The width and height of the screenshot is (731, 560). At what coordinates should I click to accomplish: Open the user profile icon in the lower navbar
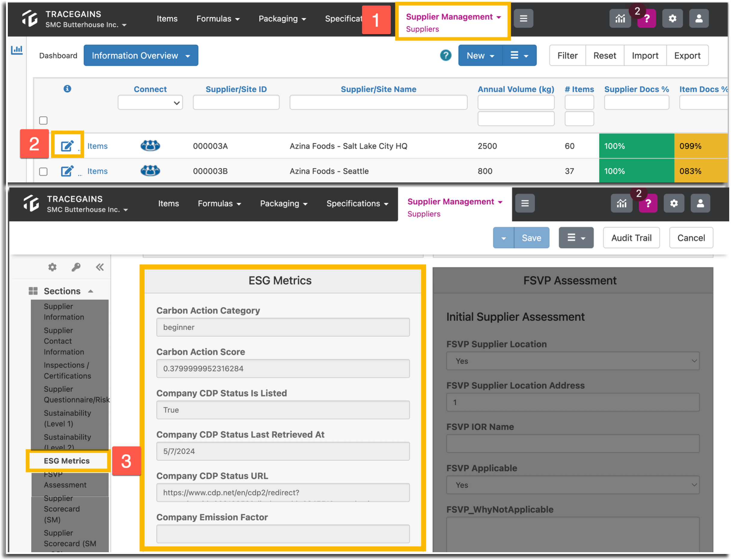tap(700, 203)
